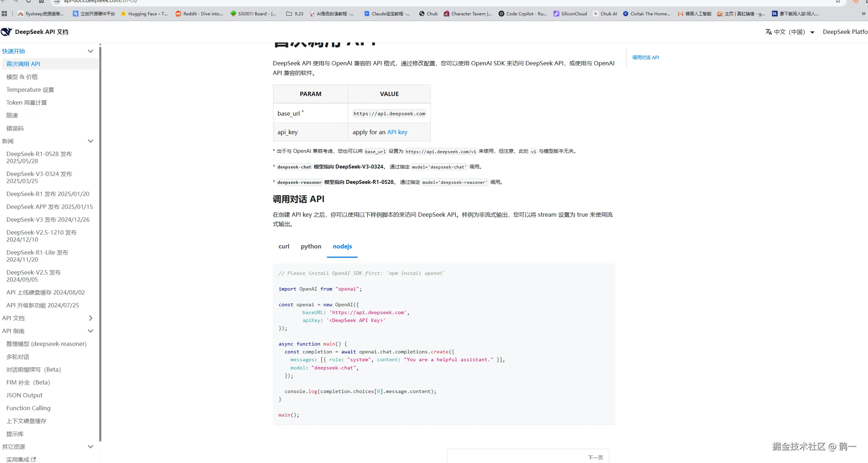Viewport: 868px width, 463px height.
Task: Open Function Calling guide in sidebar
Action: point(28,408)
